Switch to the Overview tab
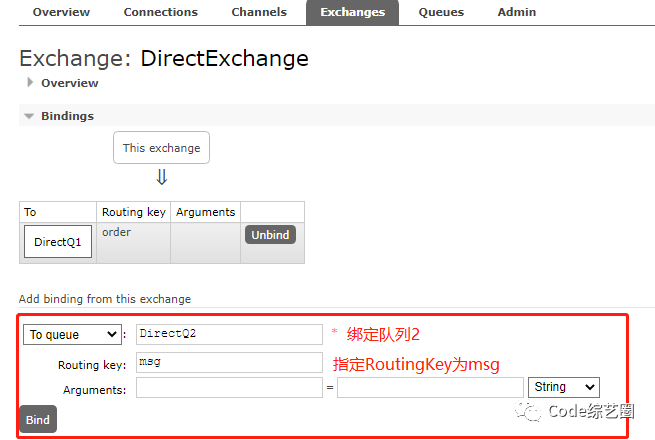655x440 pixels. pos(61,12)
